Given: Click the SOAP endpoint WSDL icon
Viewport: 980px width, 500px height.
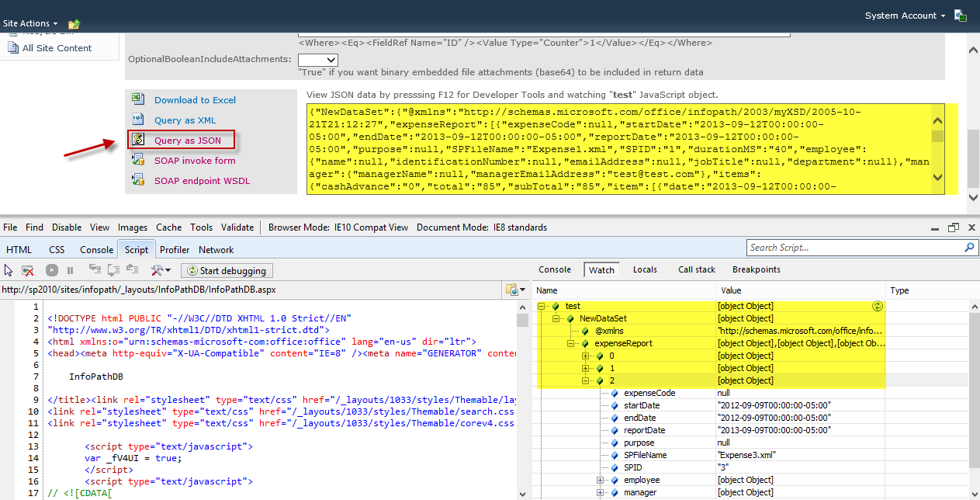Looking at the screenshot, I should tap(138, 180).
